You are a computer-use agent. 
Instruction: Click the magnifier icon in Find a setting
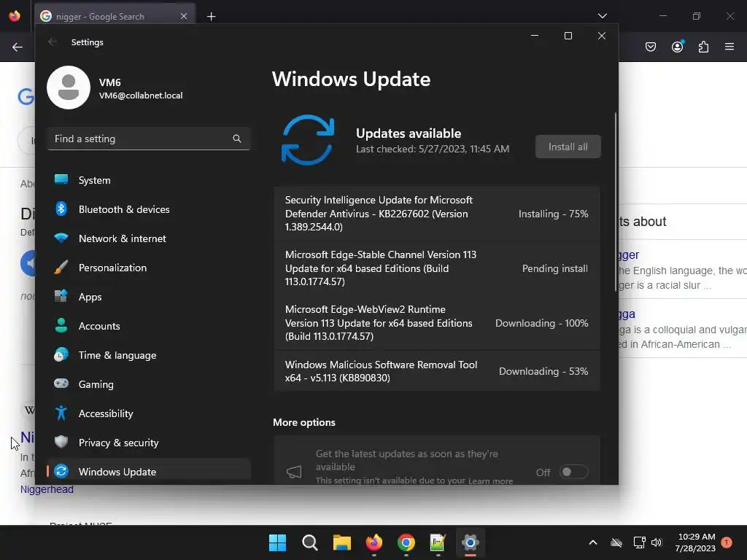coord(237,139)
